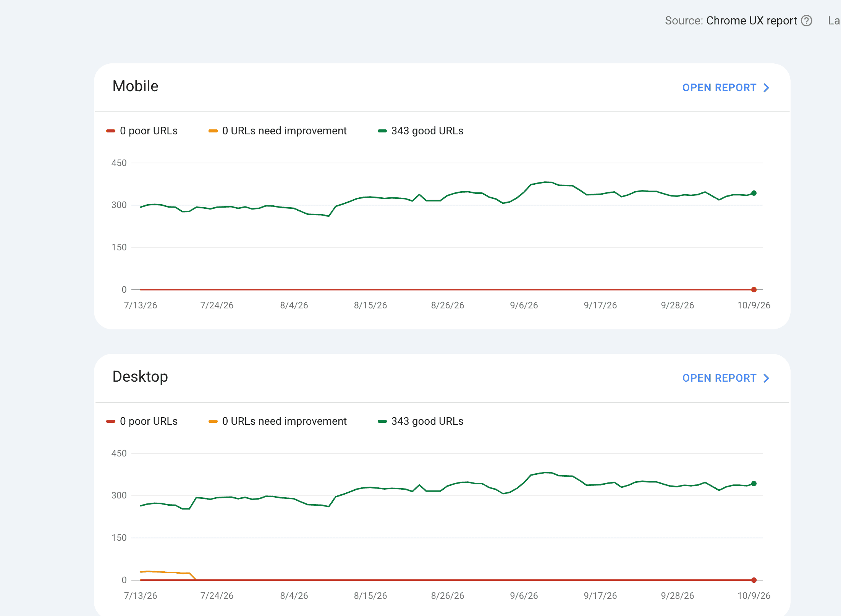This screenshot has height=616, width=841.
Task: Click the 300 label on Desktop chart y-axis
Action: tap(119, 495)
